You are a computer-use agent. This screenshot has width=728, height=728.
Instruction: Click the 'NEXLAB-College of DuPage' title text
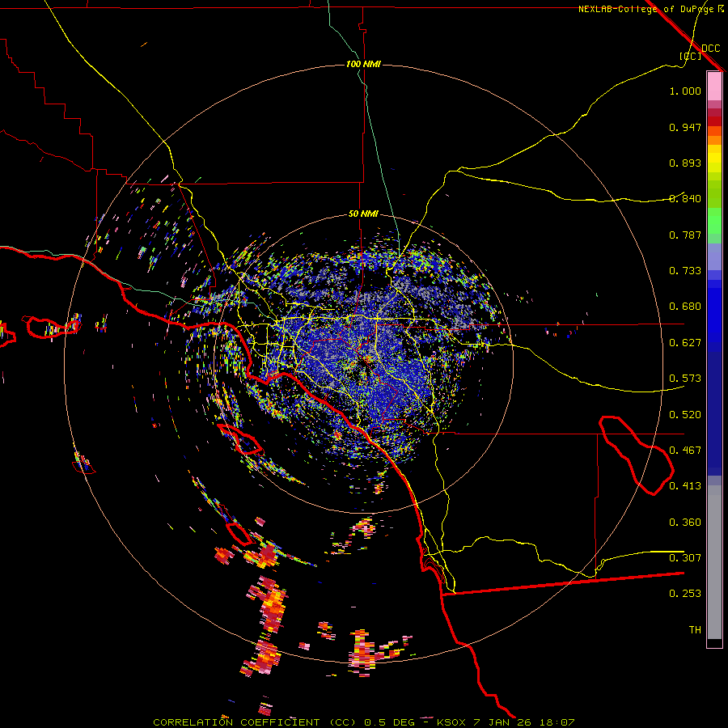click(x=647, y=9)
